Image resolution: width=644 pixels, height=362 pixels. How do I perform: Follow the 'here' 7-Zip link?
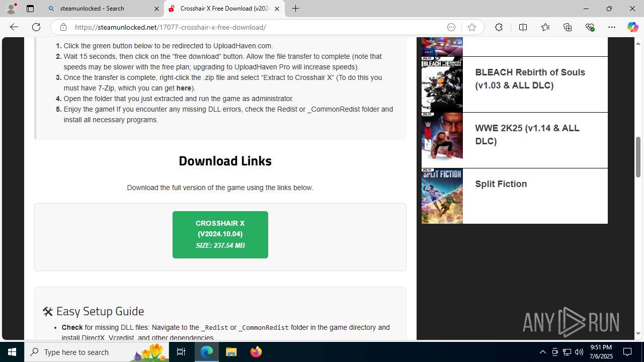click(x=184, y=88)
